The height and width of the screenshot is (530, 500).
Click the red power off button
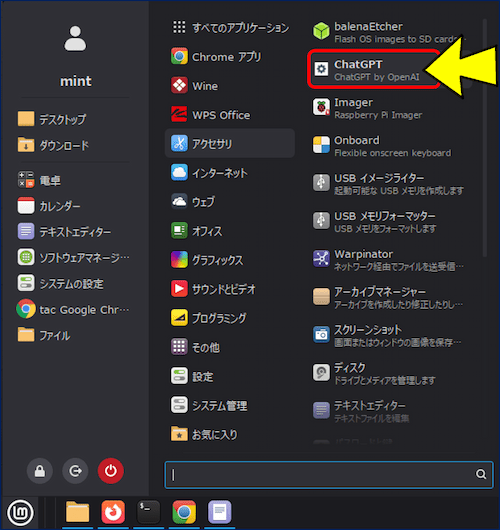click(x=111, y=471)
